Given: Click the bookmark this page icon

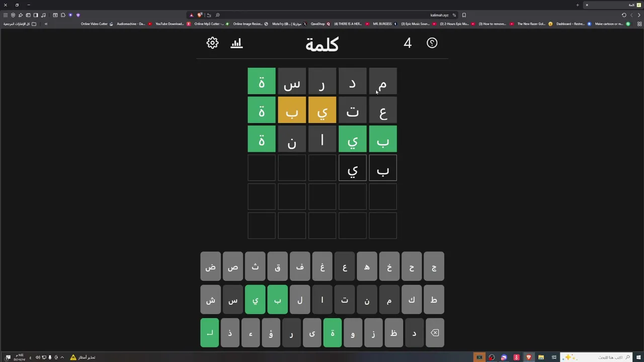Looking at the screenshot, I should coord(464,15).
